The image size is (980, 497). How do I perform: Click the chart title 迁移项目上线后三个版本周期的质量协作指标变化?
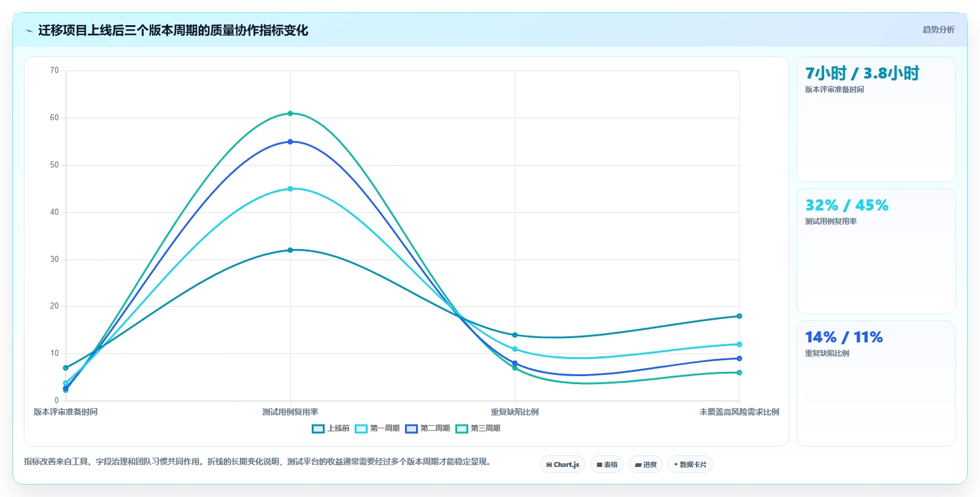point(173,31)
